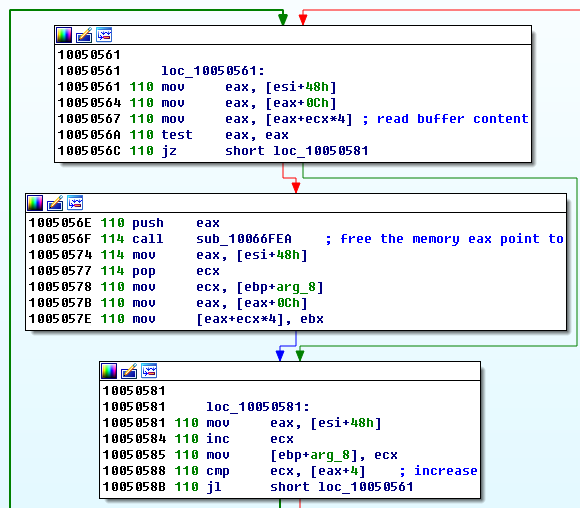Click jump target loc_10050581 in jz instruction
The image size is (580, 508).
tap(321, 151)
